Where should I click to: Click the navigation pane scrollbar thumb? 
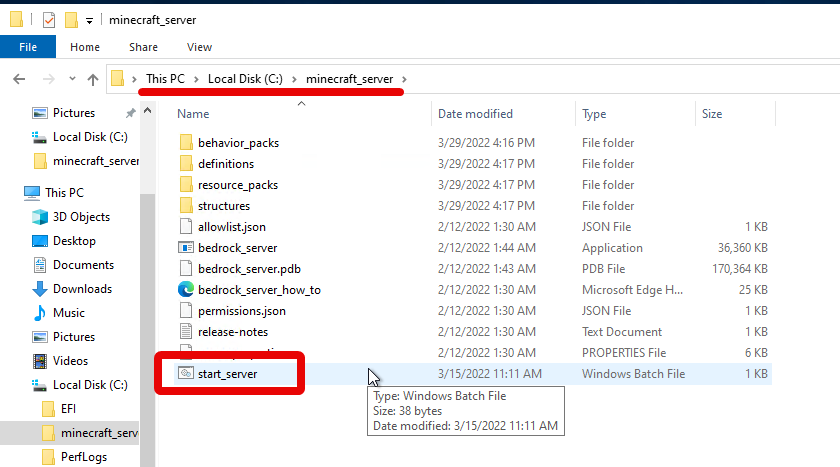coord(148,329)
